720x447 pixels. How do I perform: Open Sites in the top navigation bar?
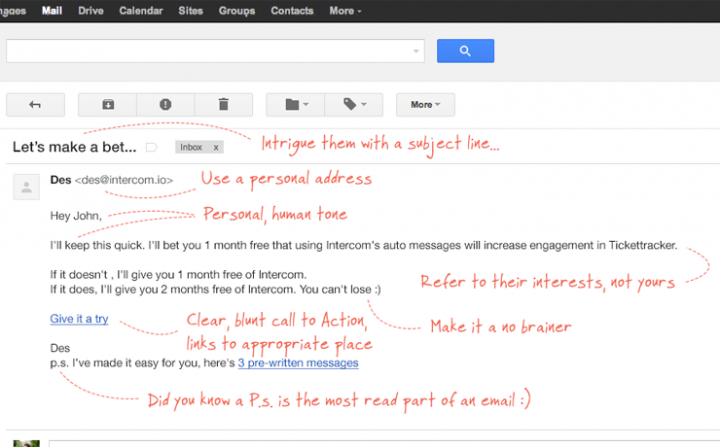191,11
